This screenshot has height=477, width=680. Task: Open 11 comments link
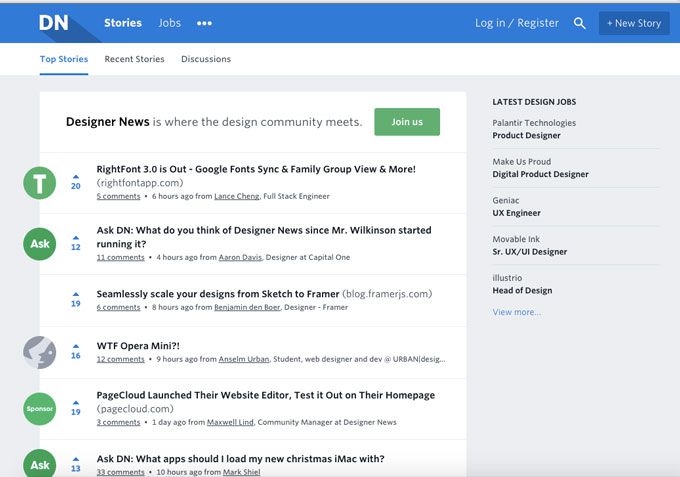pos(121,258)
